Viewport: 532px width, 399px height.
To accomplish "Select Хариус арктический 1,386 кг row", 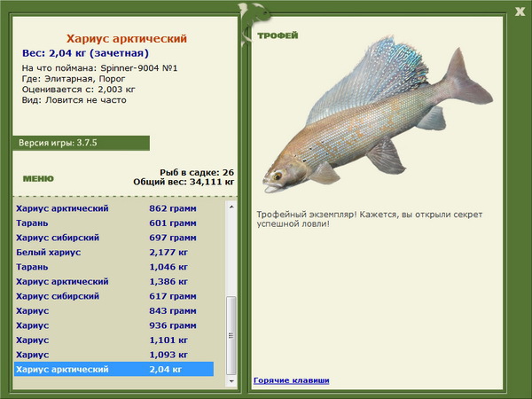I will pos(113,281).
